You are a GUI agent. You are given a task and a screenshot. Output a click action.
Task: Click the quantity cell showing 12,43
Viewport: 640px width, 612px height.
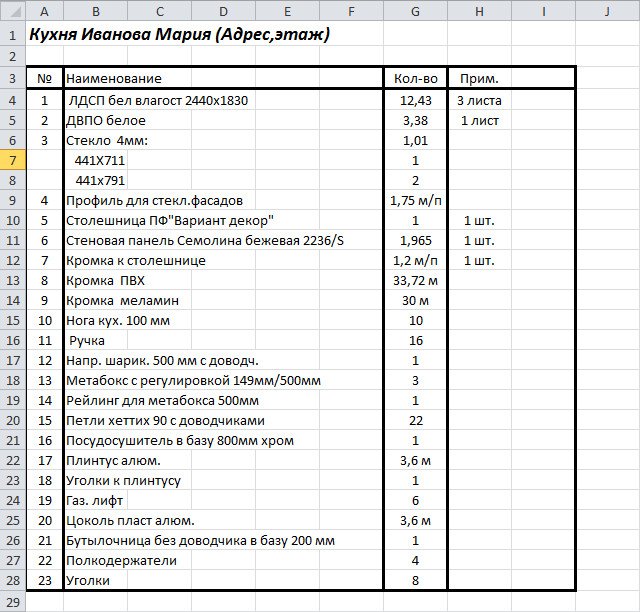click(x=415, y=100)
